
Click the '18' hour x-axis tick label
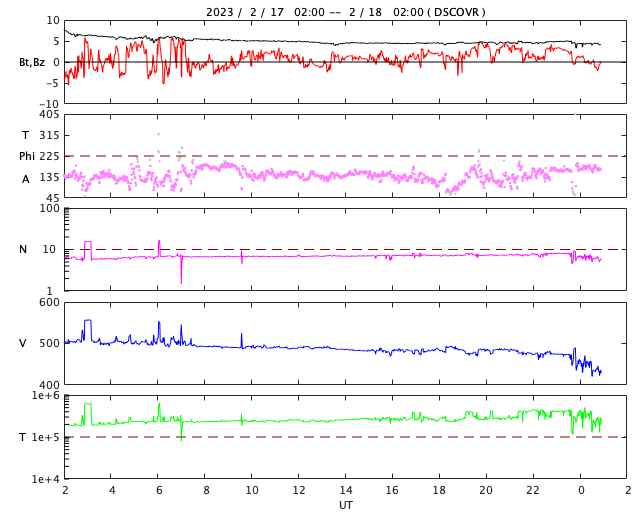(x=439, y=490)
